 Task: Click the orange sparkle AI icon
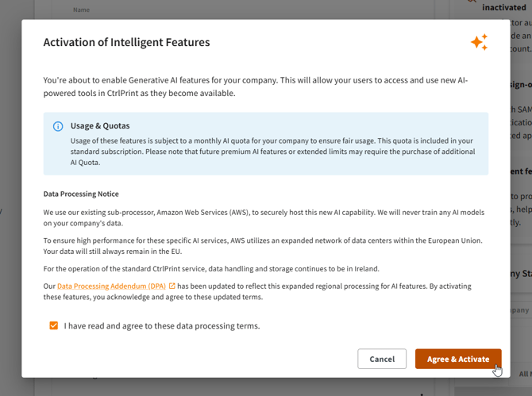tap(479, 42)
